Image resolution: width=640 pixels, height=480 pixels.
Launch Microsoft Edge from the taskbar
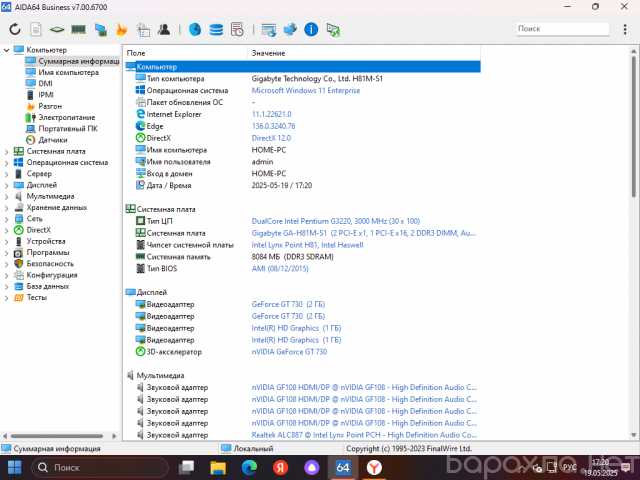coord(249,468)
